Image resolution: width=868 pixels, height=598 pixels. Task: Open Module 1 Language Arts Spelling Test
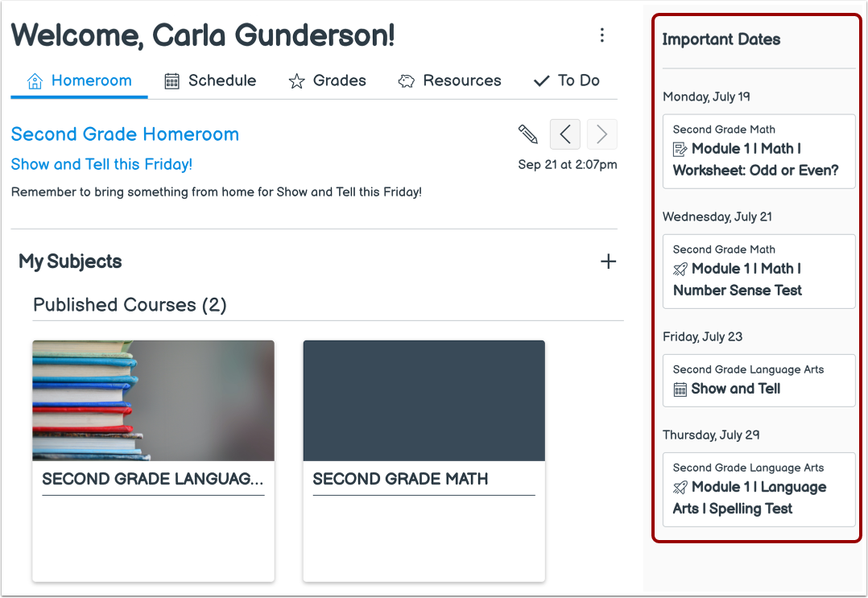tap(750, 498)
